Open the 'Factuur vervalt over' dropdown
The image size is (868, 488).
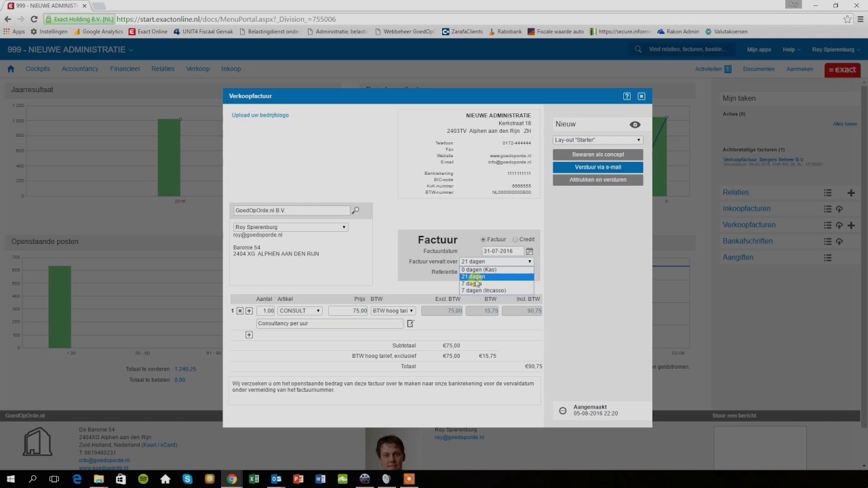(496, 262)
